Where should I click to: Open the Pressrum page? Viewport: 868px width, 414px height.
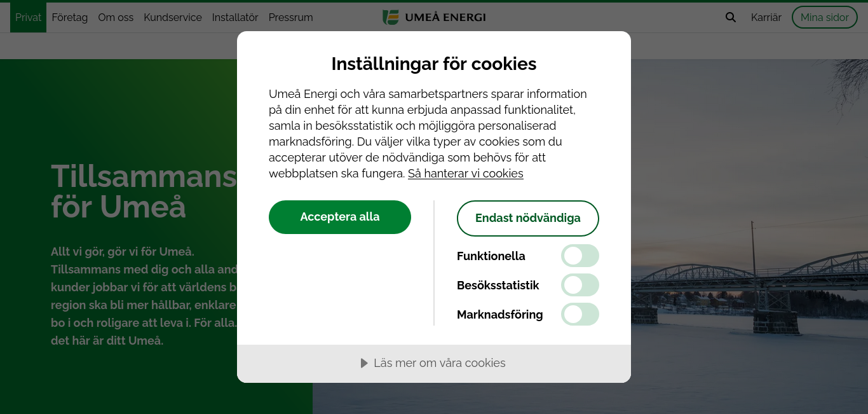point(291,18)
